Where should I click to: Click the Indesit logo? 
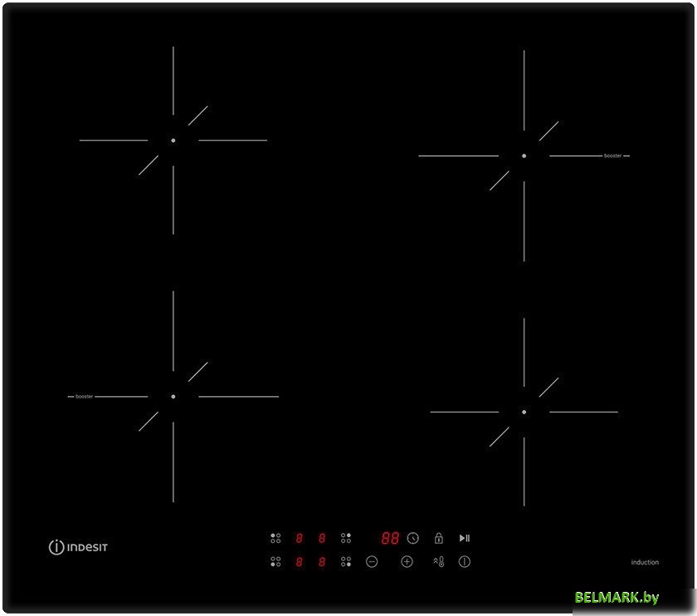pos(79,547)
